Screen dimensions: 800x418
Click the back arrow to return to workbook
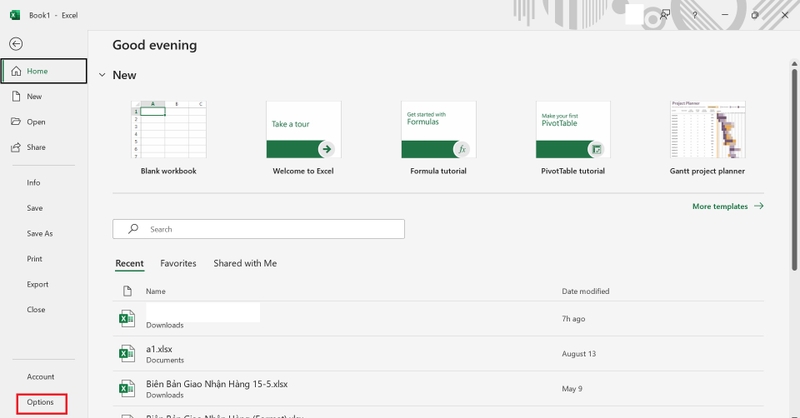point(16,44)
